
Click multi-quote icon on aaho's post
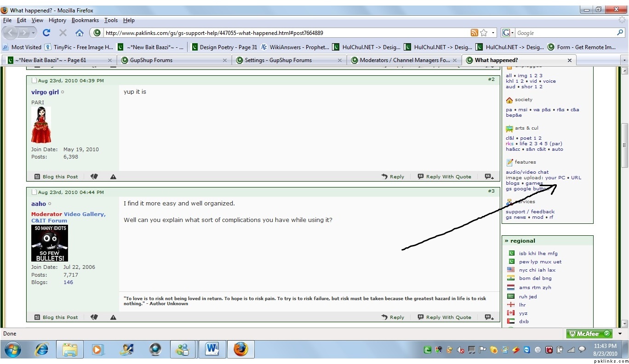point(489,317)
